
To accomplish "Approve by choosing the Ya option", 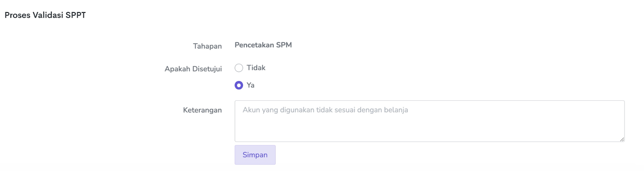I will coord(239,85).
